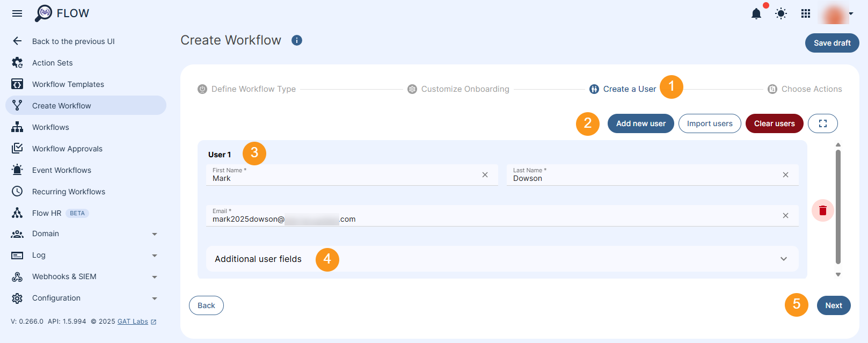The height and width of the screenshot is (343, 868).
Task: Go to Define Workflow Type step
Action: coord(247,89)
